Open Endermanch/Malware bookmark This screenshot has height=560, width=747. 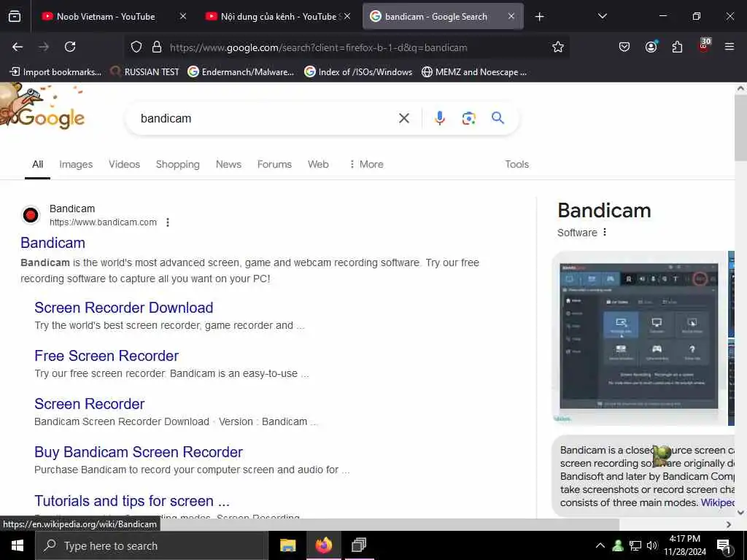pyautogui.click(x=241, y=72)
